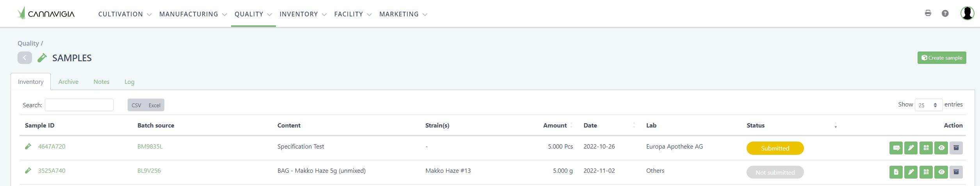Open the help question mark icon
The image size is (980, 186).
pyautogui.click(x=945, y=13)
